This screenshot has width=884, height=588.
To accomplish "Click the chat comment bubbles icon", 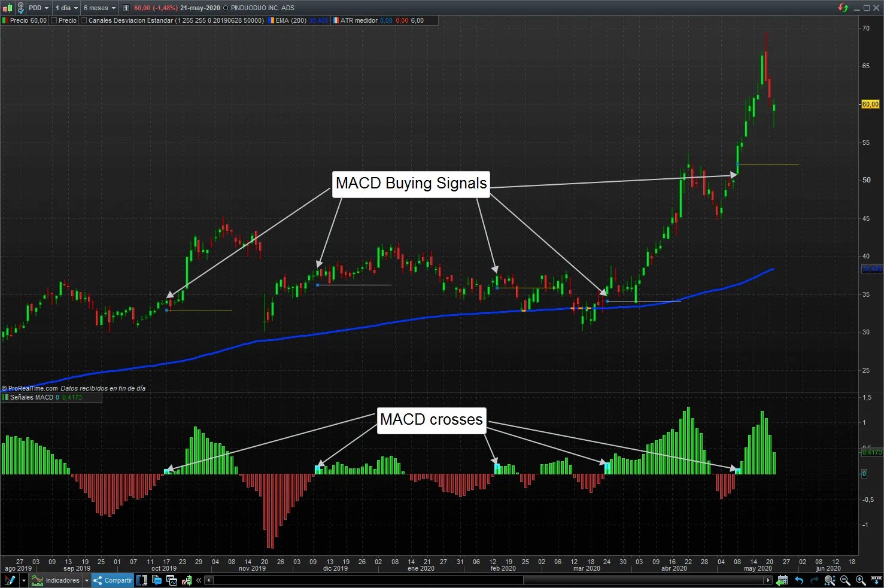I will tap(157, 580).
